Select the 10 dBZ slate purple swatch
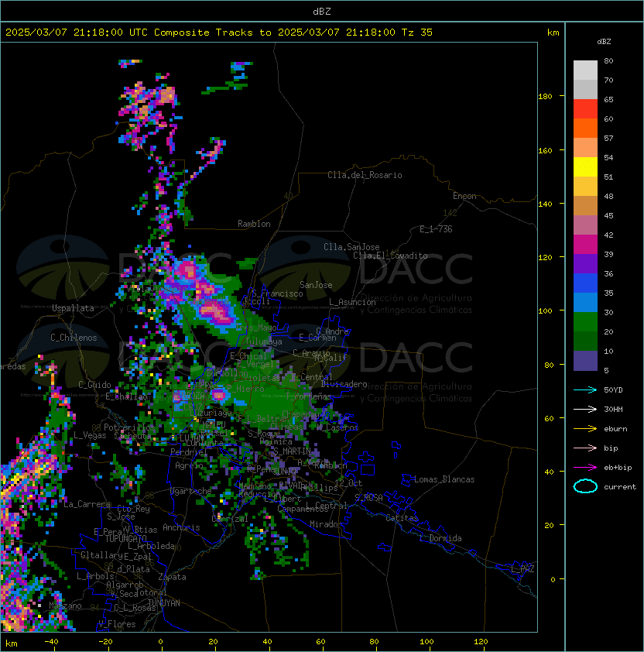 (585, 361)
